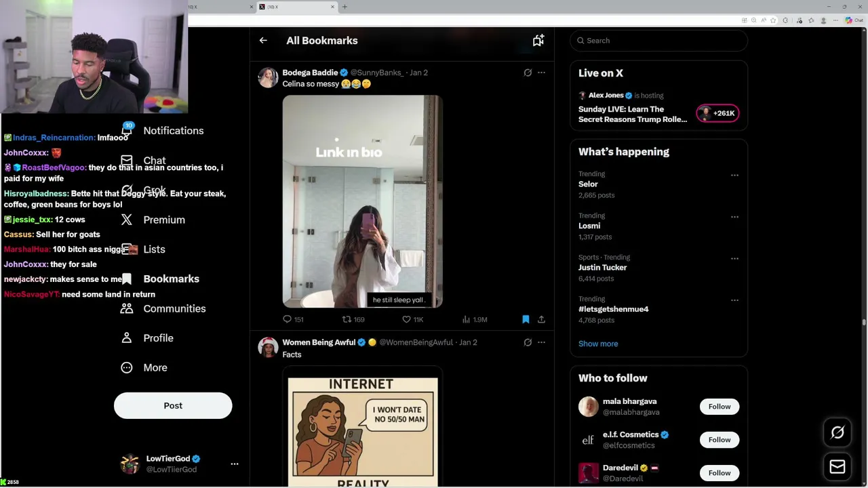Viewport: 868px width, 488px height.
Task: Open more options for Losmi trend
Action: (734, 217)
